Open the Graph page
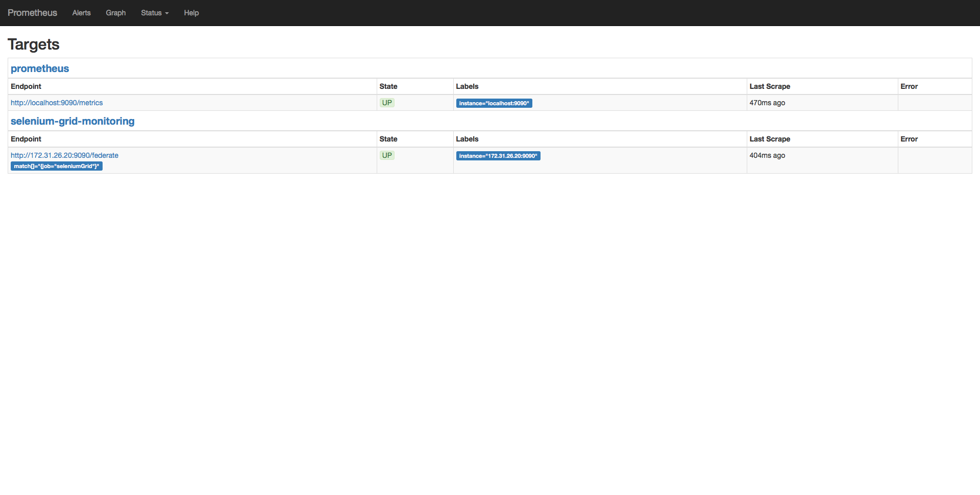This screenshot has width=980, height=495. 116,13
